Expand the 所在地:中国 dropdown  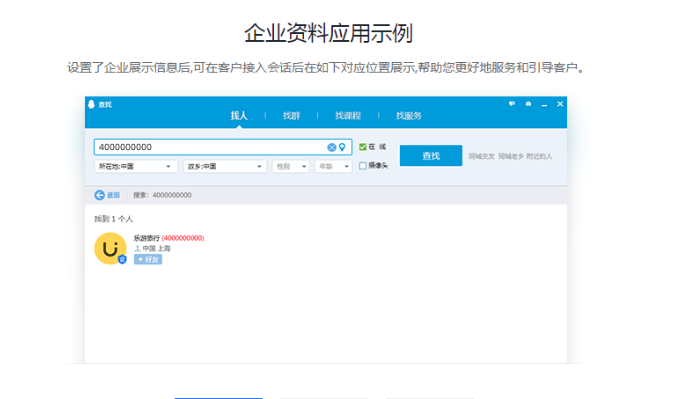pos(136,166)
